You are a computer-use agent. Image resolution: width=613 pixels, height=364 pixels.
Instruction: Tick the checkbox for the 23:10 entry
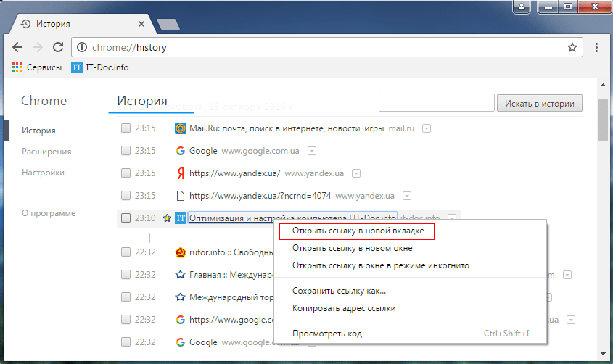tap(126, 218)
